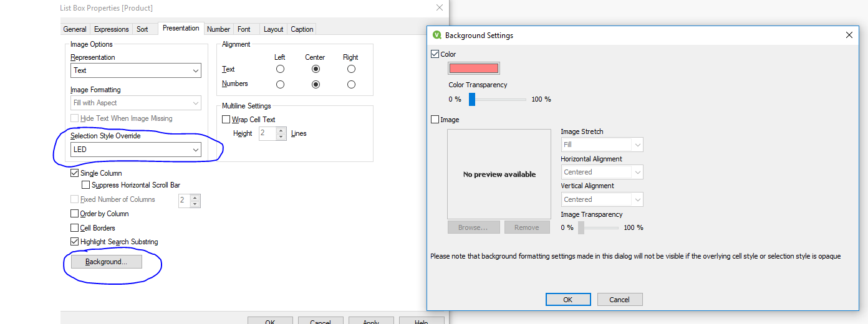Open the Expressions tab
This screenshot has width=868, height=324.
click(112, 29)
